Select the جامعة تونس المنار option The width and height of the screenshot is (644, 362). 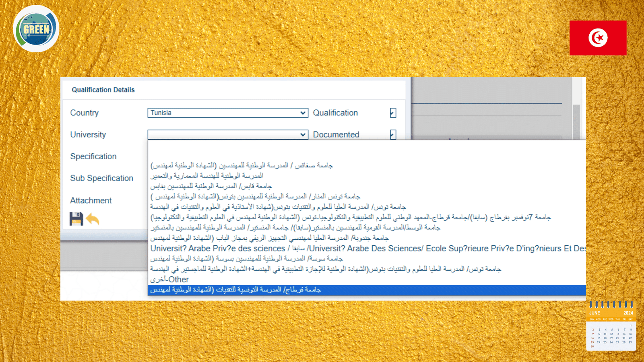click(255, 197)
